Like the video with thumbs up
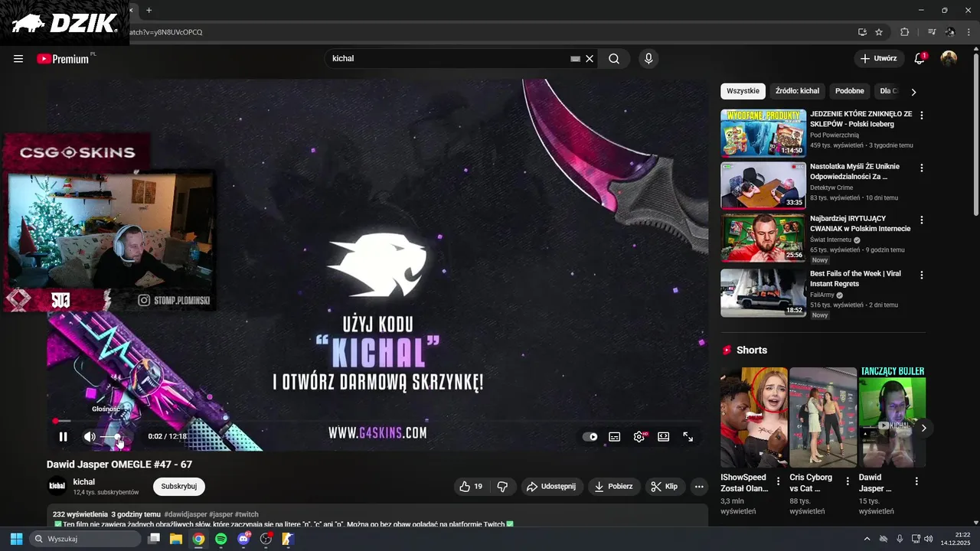The width and height of the screenshot is (980, 551). coord(471,486)
